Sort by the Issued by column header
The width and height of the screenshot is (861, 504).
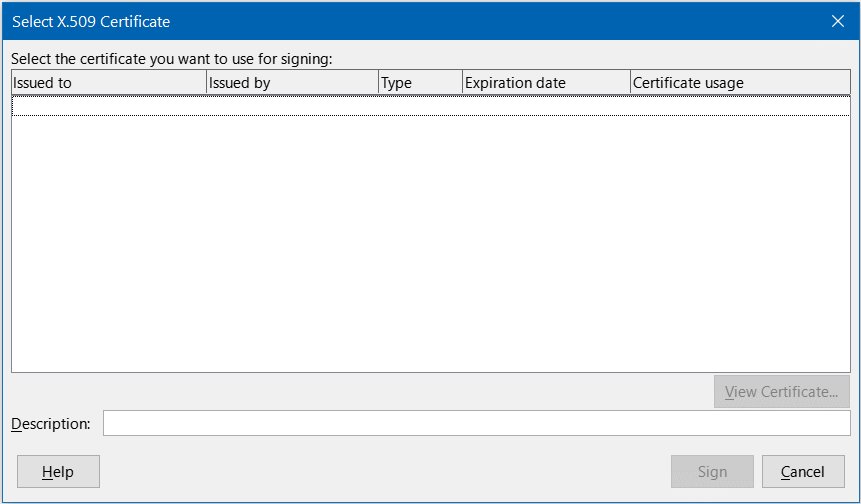click(293, 82)
